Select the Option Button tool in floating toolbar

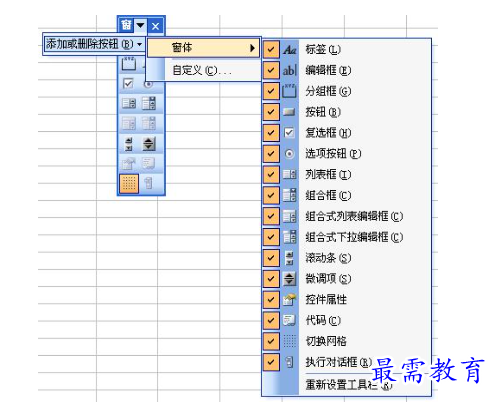[148, 84]
